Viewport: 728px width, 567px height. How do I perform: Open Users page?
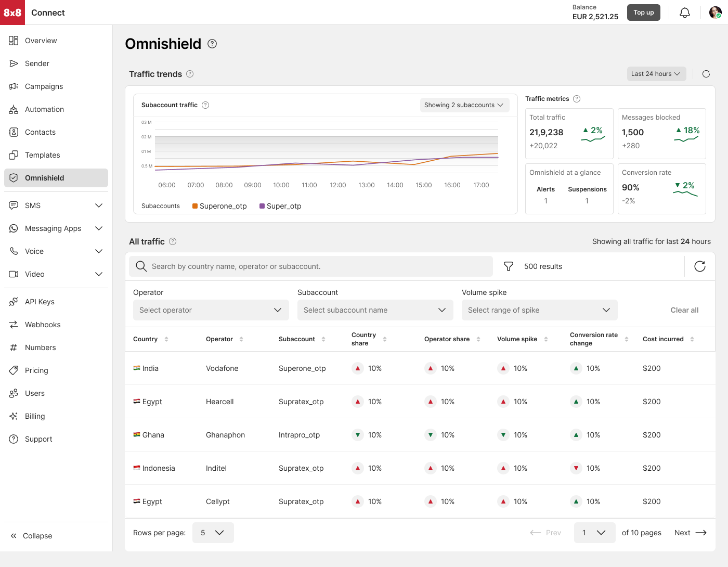56,393
